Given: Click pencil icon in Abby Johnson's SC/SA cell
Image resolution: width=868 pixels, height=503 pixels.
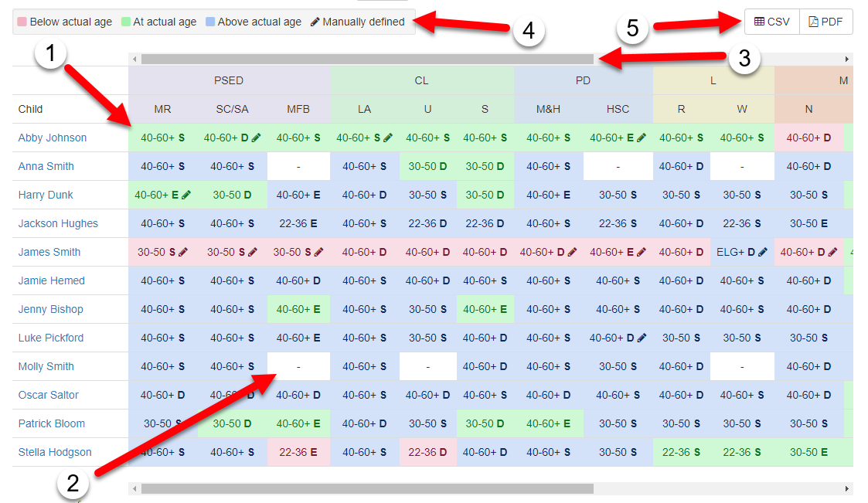Looking at the screenshot, I should coord(257,138).
